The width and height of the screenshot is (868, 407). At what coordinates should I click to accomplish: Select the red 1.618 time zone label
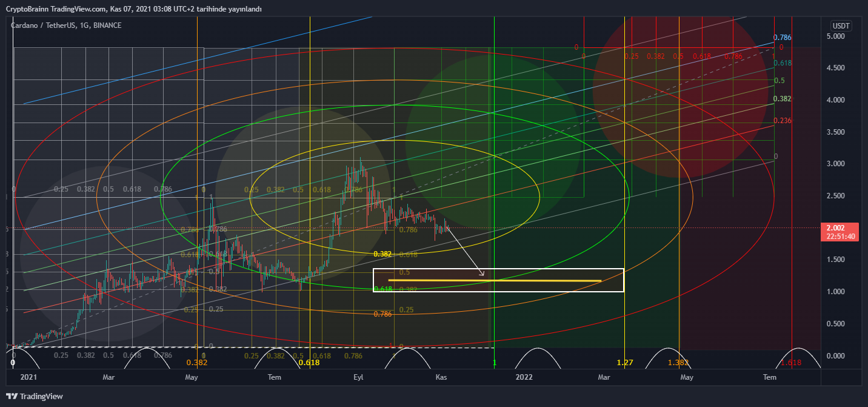pos(790,363)
